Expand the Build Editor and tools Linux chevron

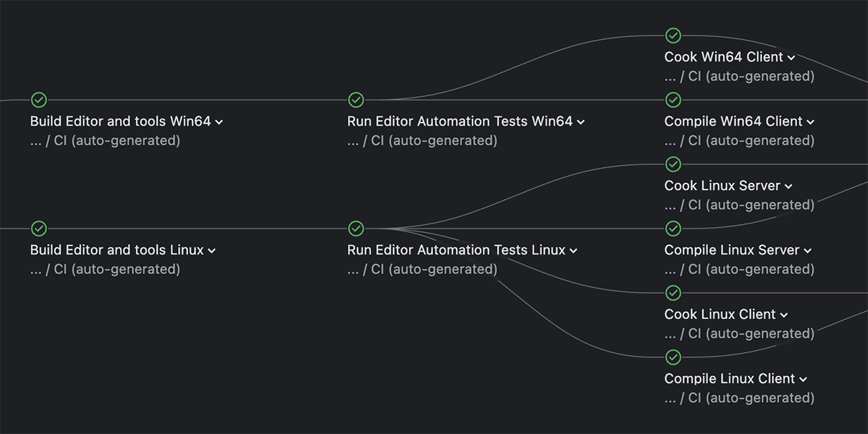pyautogui.click(x=212, y=251)
